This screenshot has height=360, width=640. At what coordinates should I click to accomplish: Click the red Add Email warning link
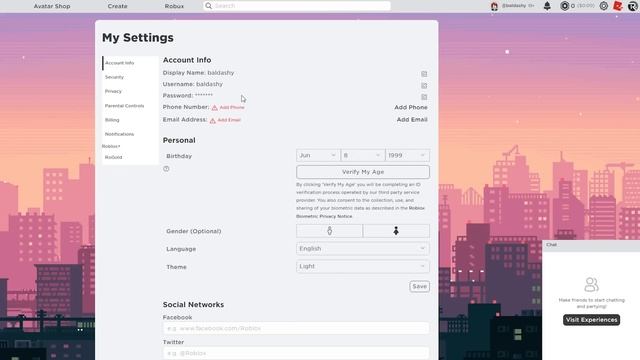coord(225,120)
